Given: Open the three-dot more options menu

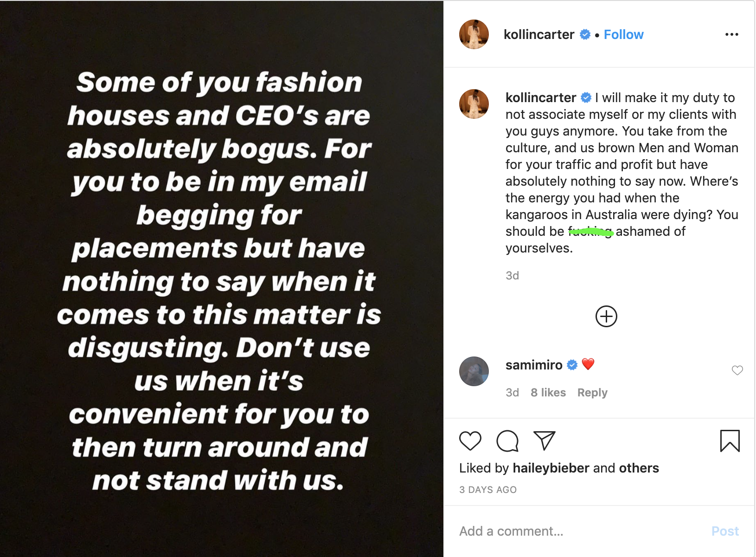Looking at the screenshot, I should click(731, 34).
